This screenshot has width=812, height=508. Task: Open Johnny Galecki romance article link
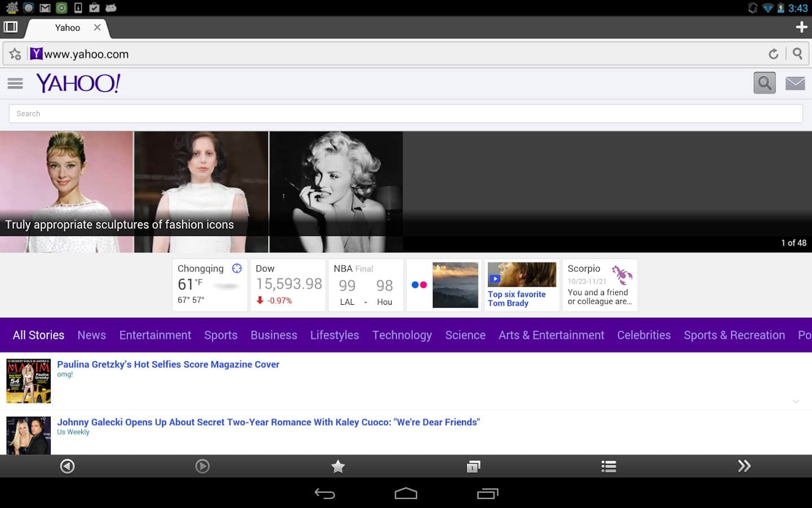pos(268,422)
